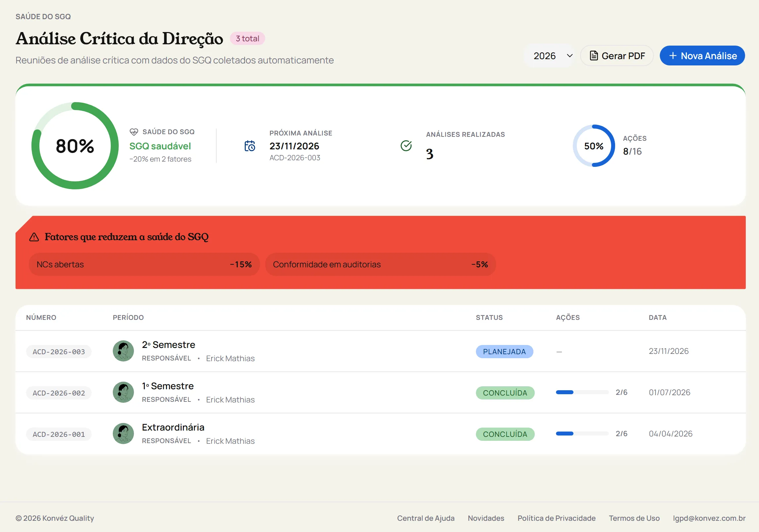Click the Gerar PDF button

click(617, 56)
